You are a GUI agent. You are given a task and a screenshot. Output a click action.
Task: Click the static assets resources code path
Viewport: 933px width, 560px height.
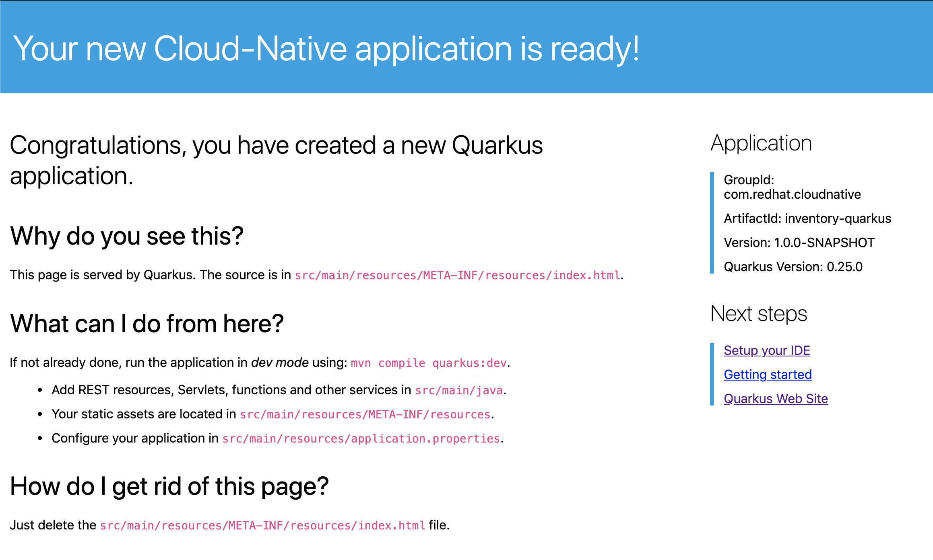tap(365, 414)
